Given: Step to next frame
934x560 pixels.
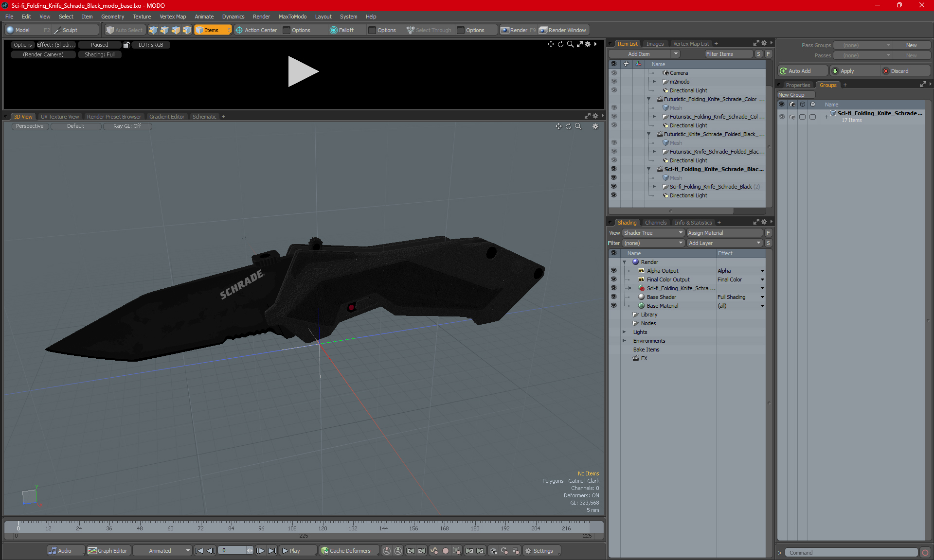Looking at the screenshot, I should (261, 551).
